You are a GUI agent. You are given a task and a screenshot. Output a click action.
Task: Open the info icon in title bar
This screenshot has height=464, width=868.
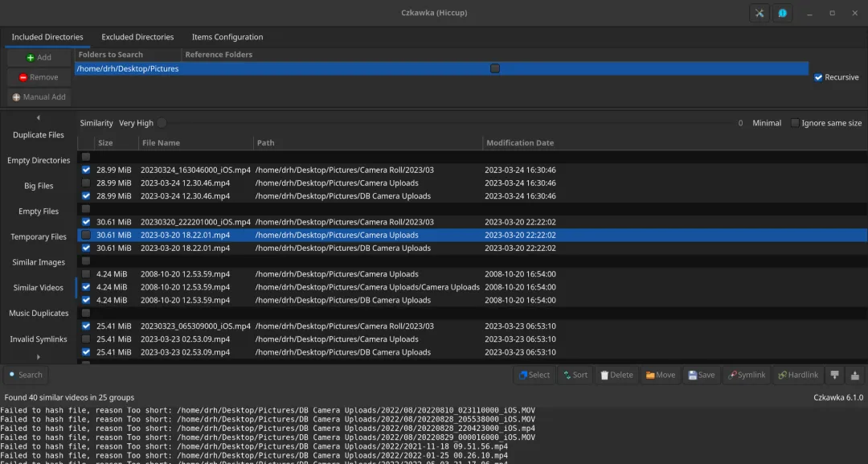click(782, 14)
